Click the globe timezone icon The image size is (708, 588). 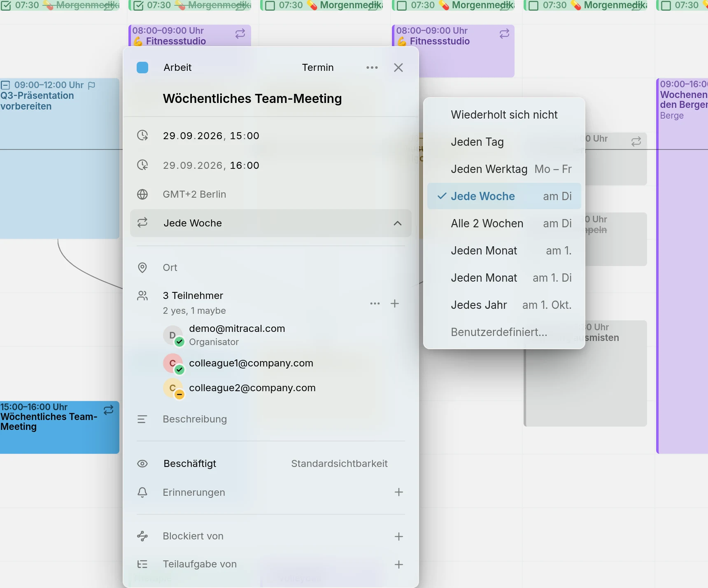click(x=142, y=194)
